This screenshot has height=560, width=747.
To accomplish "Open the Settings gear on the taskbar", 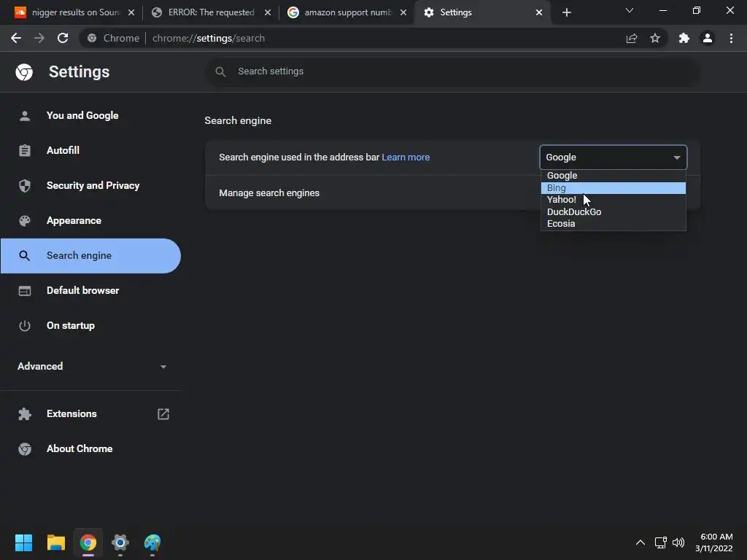I will tap(120, 542).
